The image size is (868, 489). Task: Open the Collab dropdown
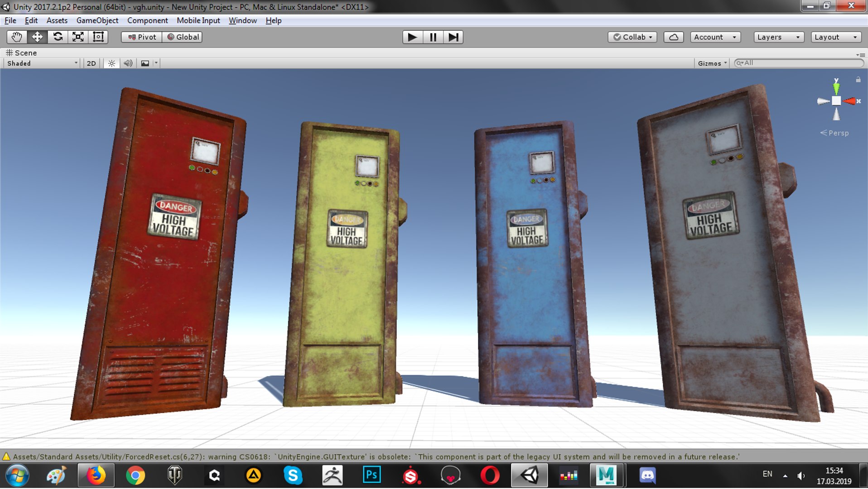coord(632,37)
